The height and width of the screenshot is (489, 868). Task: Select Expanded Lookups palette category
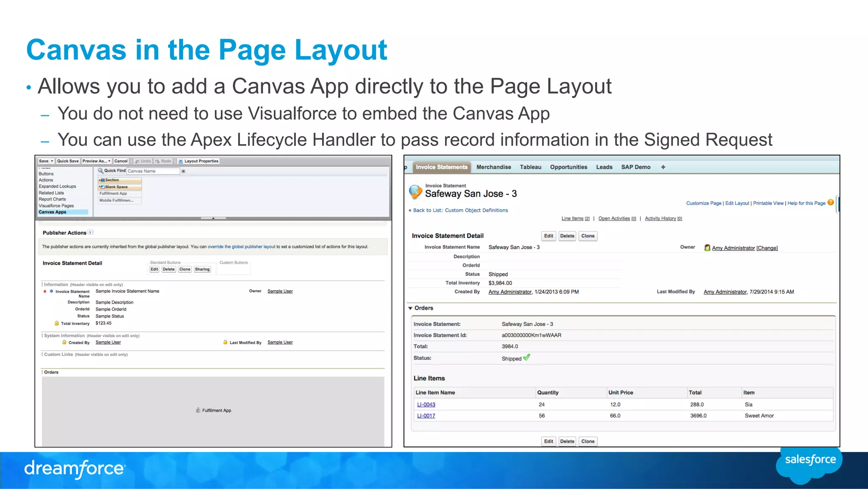tap(57, 187)
